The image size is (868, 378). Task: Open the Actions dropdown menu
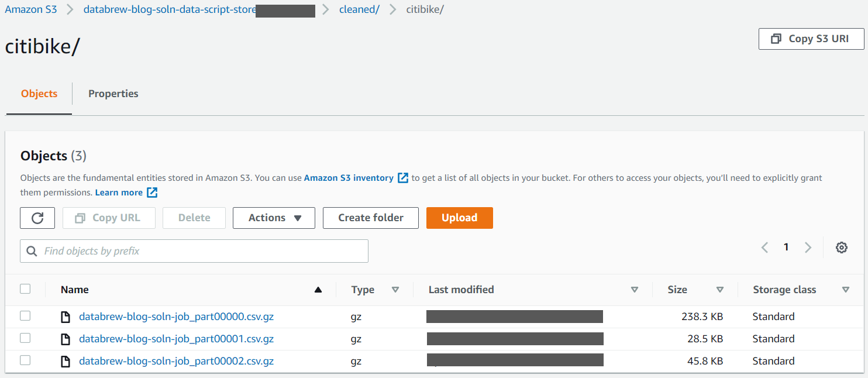274,218
